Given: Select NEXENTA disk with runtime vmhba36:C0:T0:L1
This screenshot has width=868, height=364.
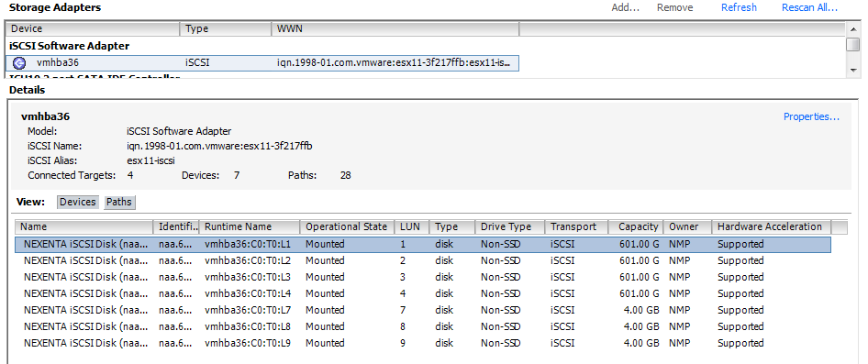Looking at the screenshot, I should coord(423,245).
